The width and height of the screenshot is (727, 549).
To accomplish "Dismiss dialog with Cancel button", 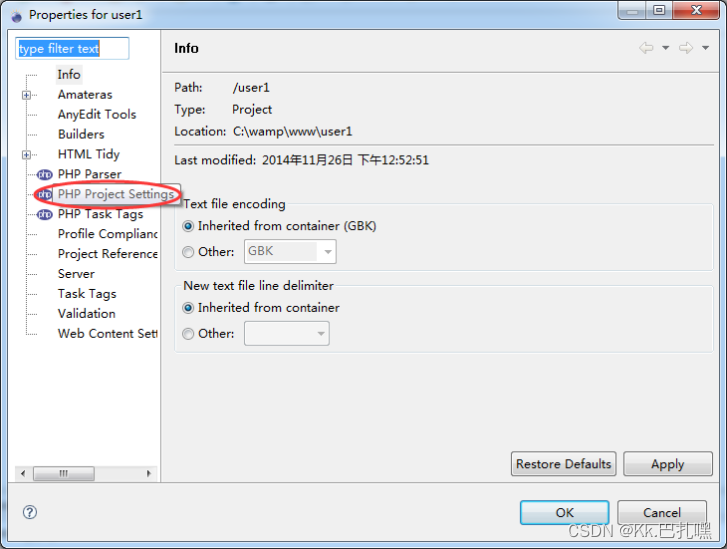I will pos(662,512).
